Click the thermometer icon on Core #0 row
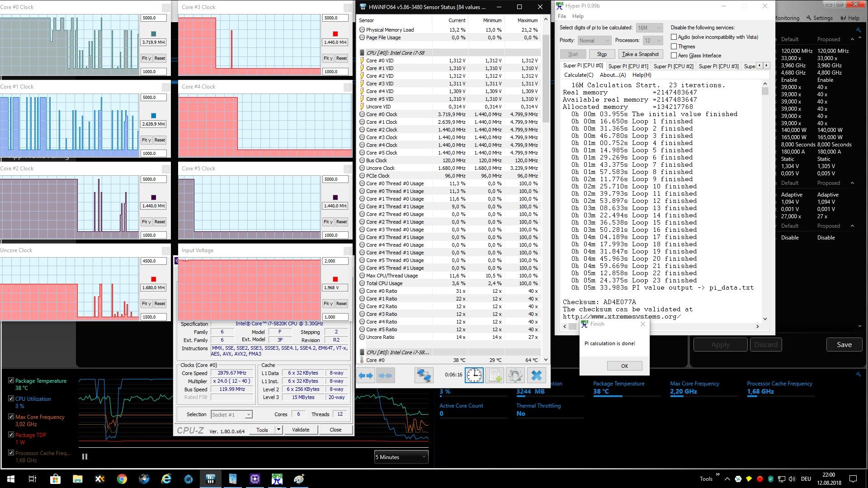Viewport: 868px width, 488px height. pyautogui.click(x=362, y=360)
